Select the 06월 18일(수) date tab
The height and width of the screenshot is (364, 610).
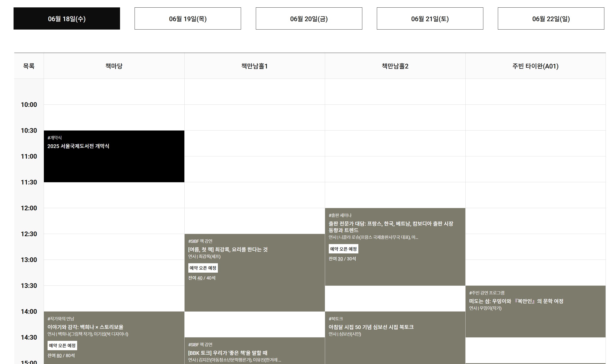point(67,19)
